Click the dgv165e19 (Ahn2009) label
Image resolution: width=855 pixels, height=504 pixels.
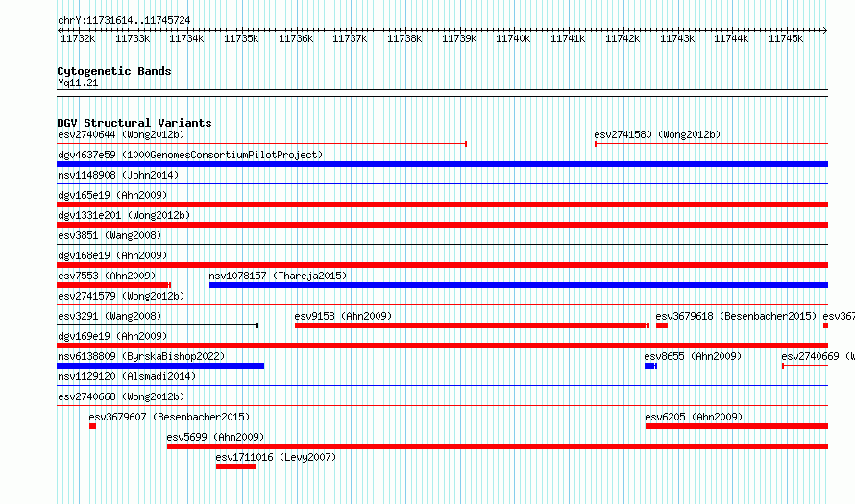pyautogui.click(x=112, y=195)
